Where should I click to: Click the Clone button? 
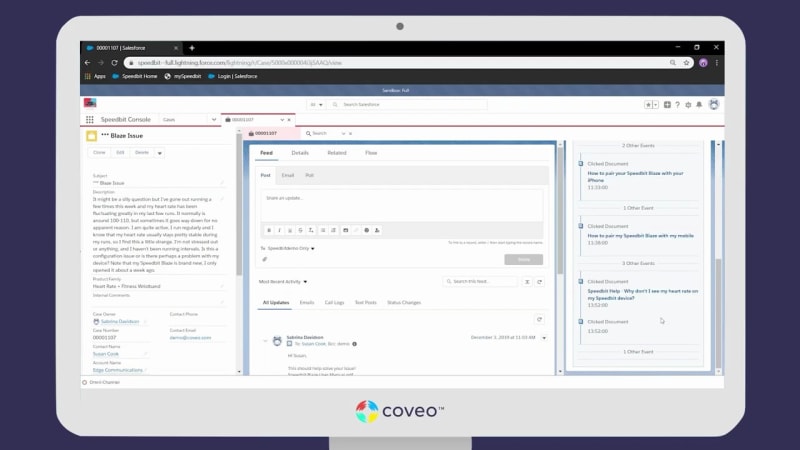(99, 153)
